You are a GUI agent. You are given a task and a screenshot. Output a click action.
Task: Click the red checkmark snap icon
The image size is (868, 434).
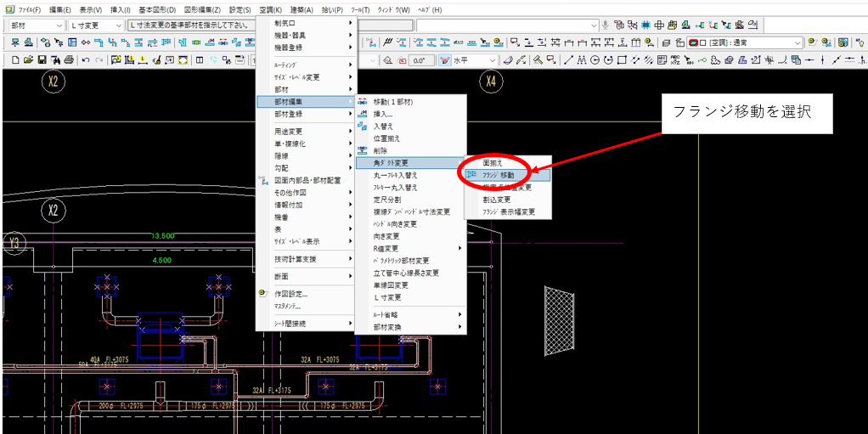(444, 59)
